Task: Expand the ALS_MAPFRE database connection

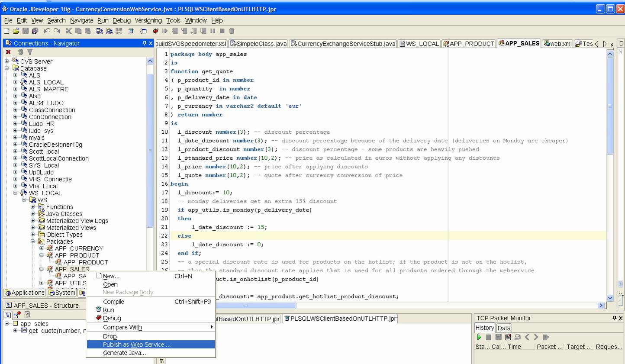Action: coord(16,89)
